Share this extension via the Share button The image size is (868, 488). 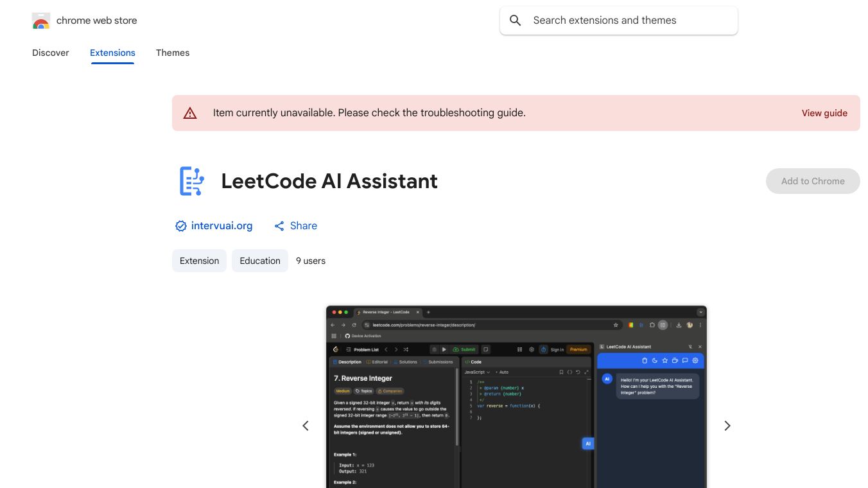(x=296, y=226)
